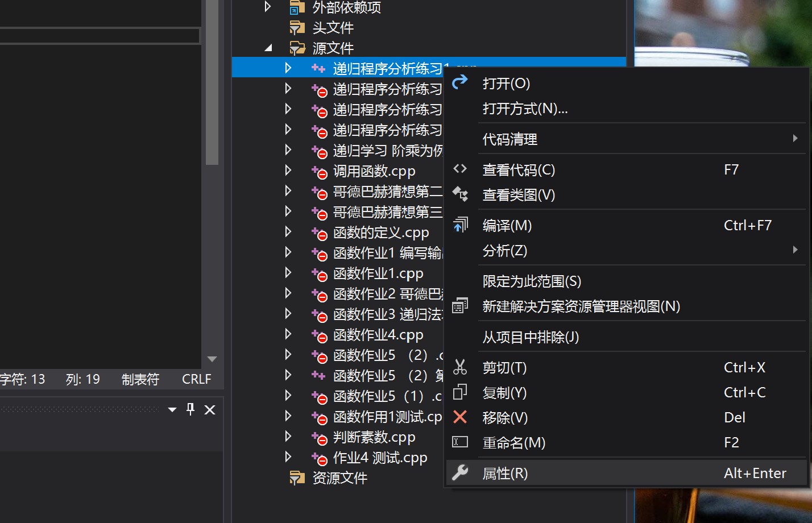
Task: Click the compile icon beside 编译(M)
Action: (461, 225)
